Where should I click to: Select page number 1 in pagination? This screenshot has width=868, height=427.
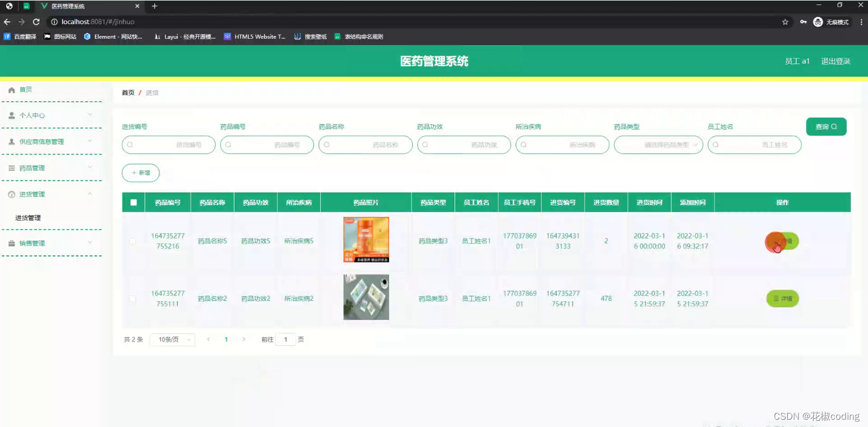pos(226,339)
